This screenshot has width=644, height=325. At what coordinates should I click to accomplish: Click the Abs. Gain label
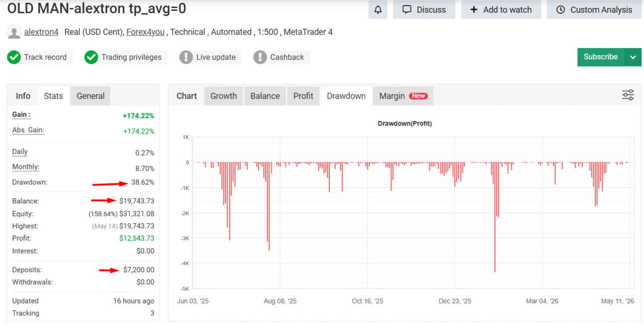[28, 130]
